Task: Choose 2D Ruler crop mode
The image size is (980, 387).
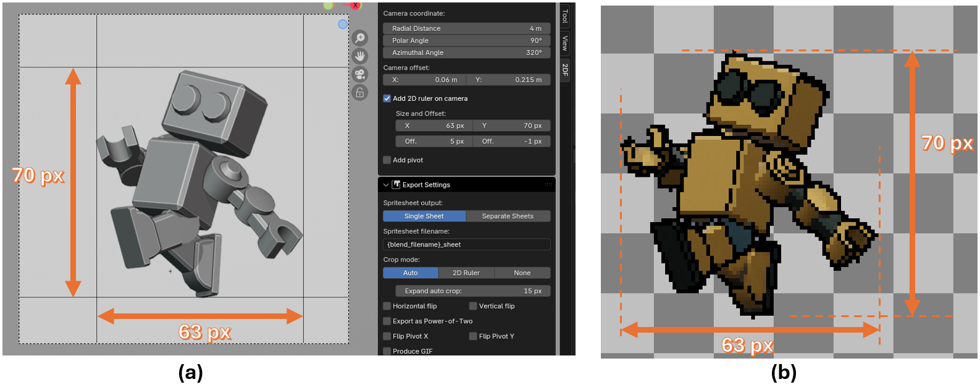Action: [466, 273]
